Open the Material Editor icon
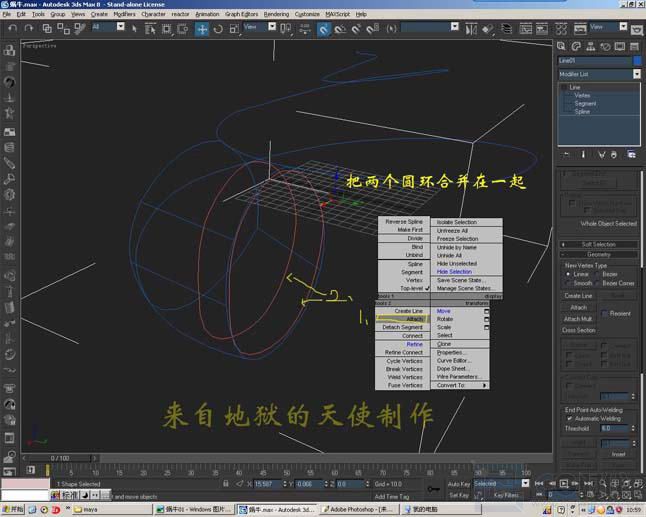 tap(561, 29)
